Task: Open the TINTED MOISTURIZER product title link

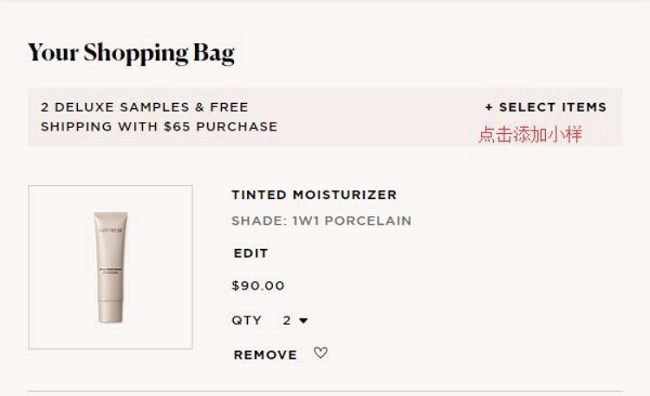Action: [x=314, y=194]
